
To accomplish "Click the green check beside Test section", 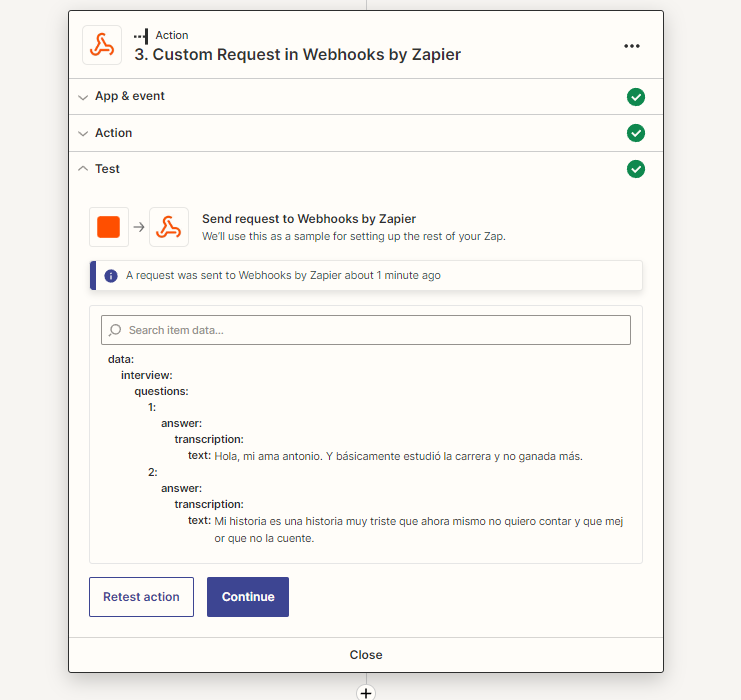I will (636, 169).
